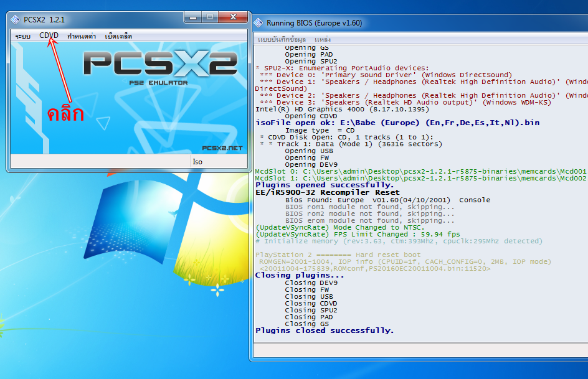Click the 'PlayStation 2 ======== Hard reset boot' line

pos(338,255)
